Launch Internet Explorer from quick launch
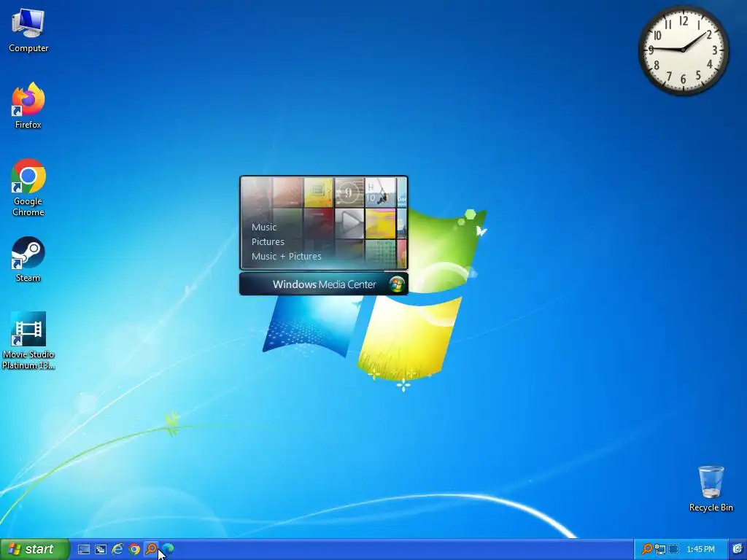 (x=117, y=550)
